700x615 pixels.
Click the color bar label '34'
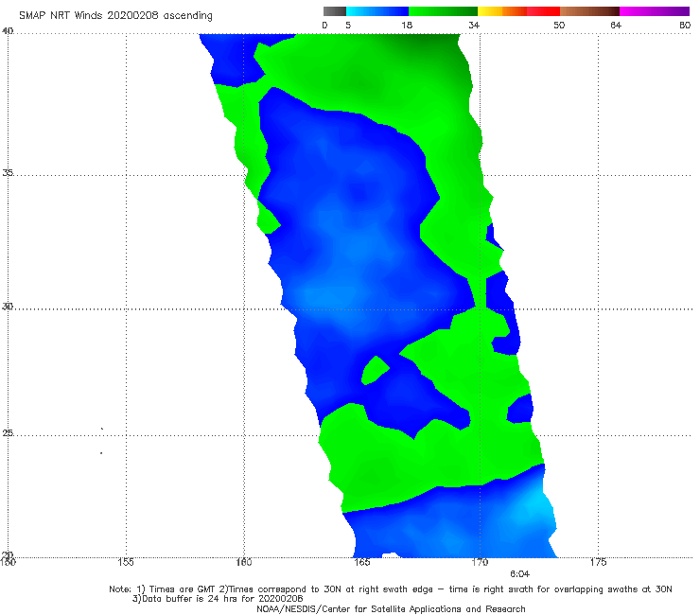pyautogui.click(x=474, y=26)
